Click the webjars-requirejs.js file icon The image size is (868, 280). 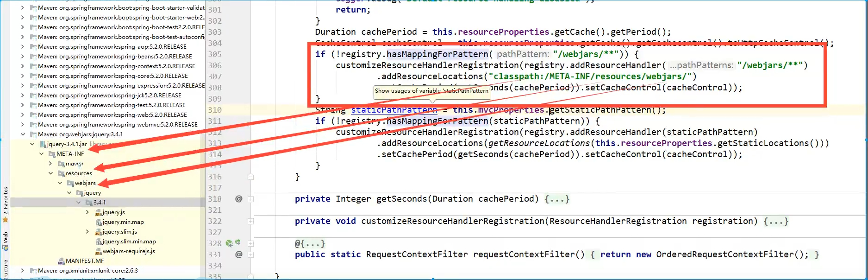click(98, 251)
